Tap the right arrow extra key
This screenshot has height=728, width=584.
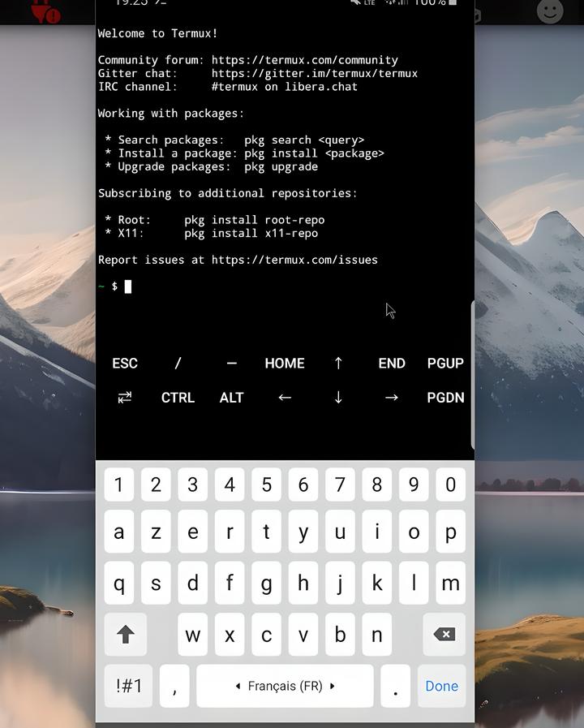[392, 398]
